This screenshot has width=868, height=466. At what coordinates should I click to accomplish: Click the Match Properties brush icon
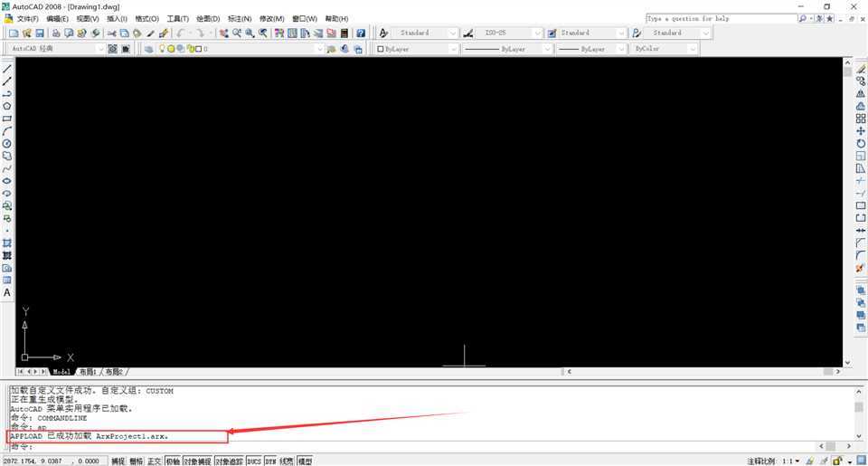click(164, 33)
